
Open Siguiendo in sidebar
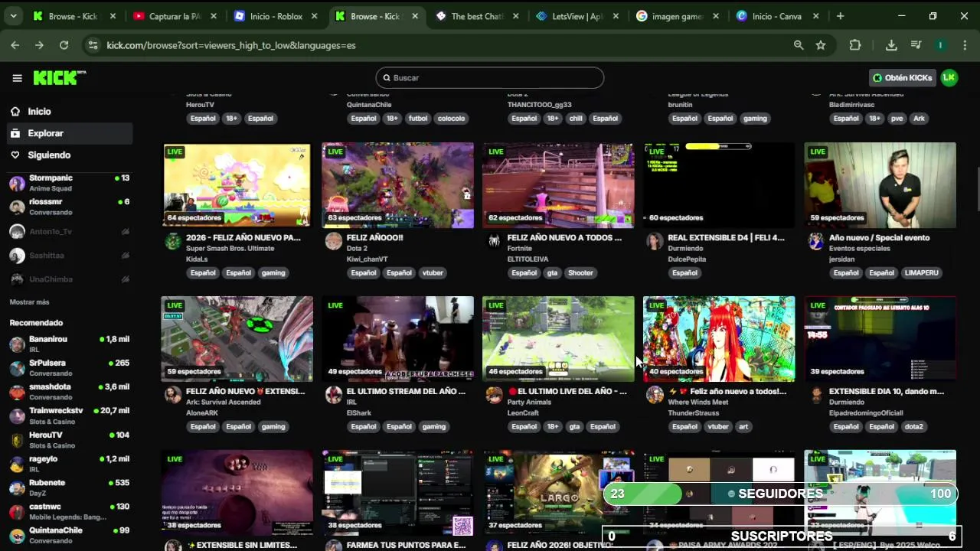click(69, 155)
